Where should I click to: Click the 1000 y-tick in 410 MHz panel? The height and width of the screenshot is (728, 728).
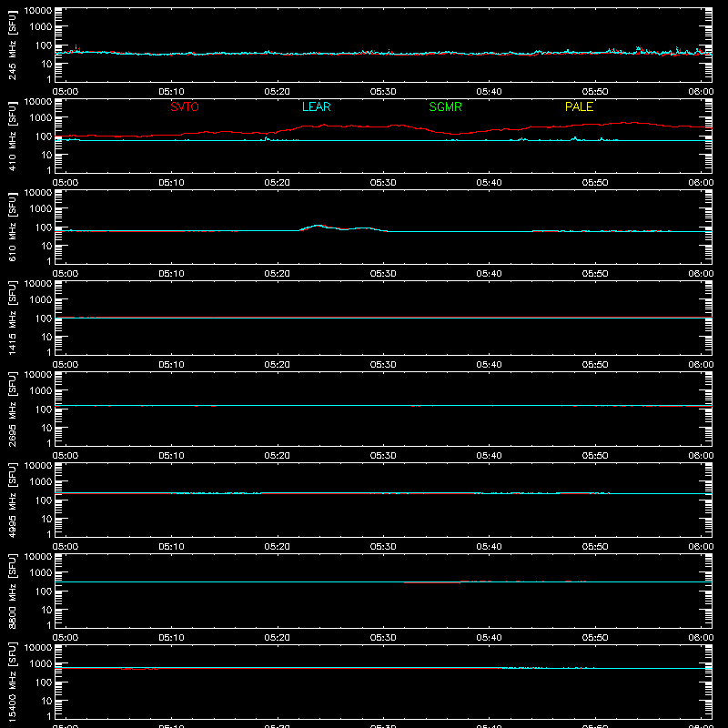[x=41, y=118]
